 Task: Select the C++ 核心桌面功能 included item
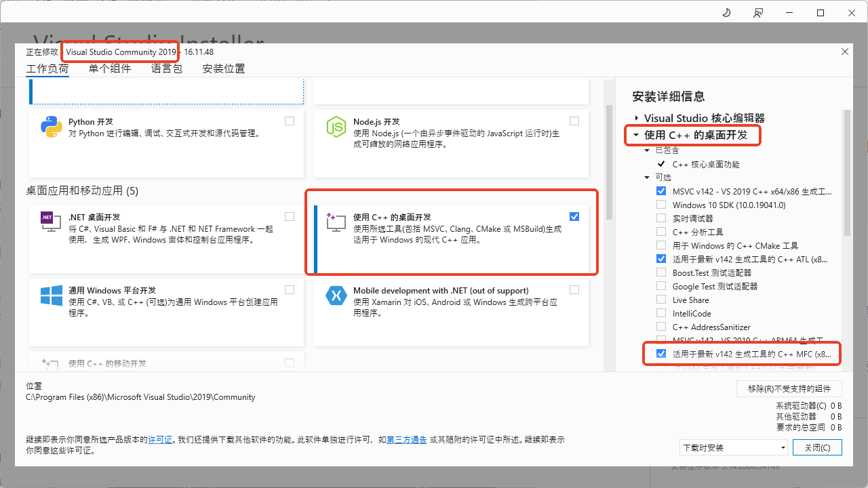[x=706, y=164]
